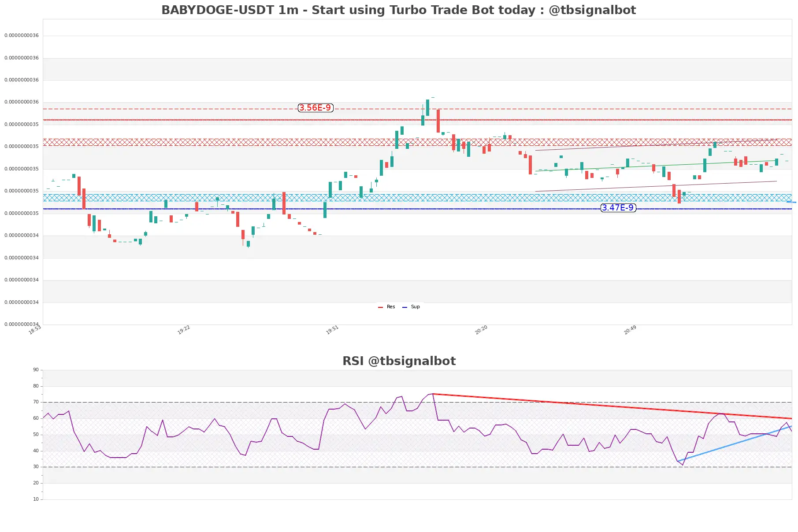
Task: Click the 18:53 time axis label
Action: (x=35, y=330)
